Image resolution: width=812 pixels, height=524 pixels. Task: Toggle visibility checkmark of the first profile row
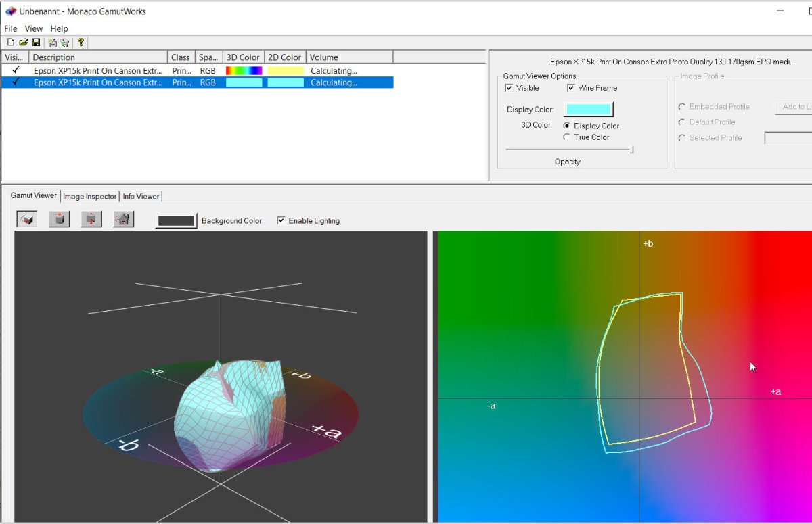tap(16, 70)
